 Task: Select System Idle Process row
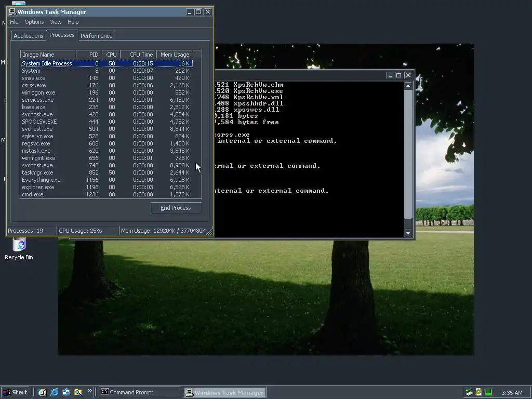click(x=107, y=63)
